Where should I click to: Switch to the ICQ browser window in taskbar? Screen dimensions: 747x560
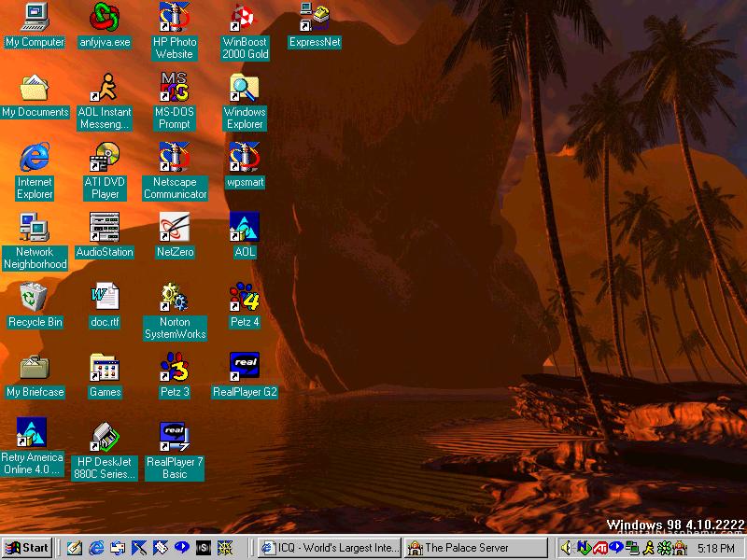[x=329, y=548]
